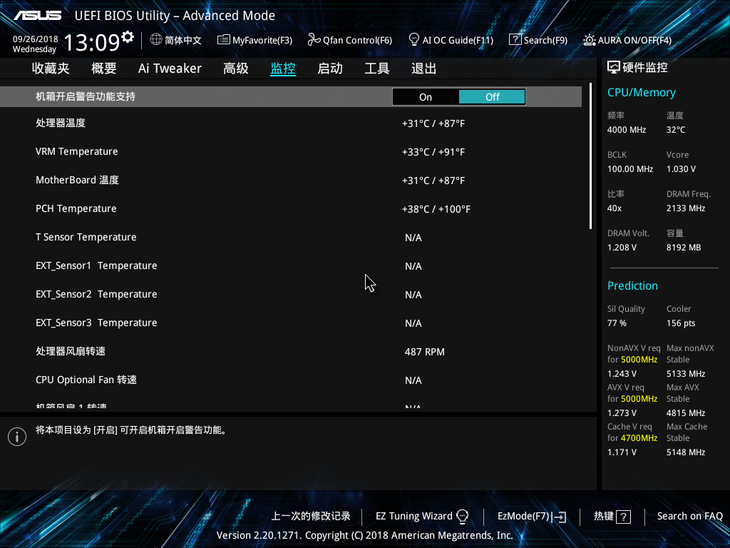Select the EXT_Sensor1 Temperature row
The image size is (730, 548).
(x=291, y=266)
